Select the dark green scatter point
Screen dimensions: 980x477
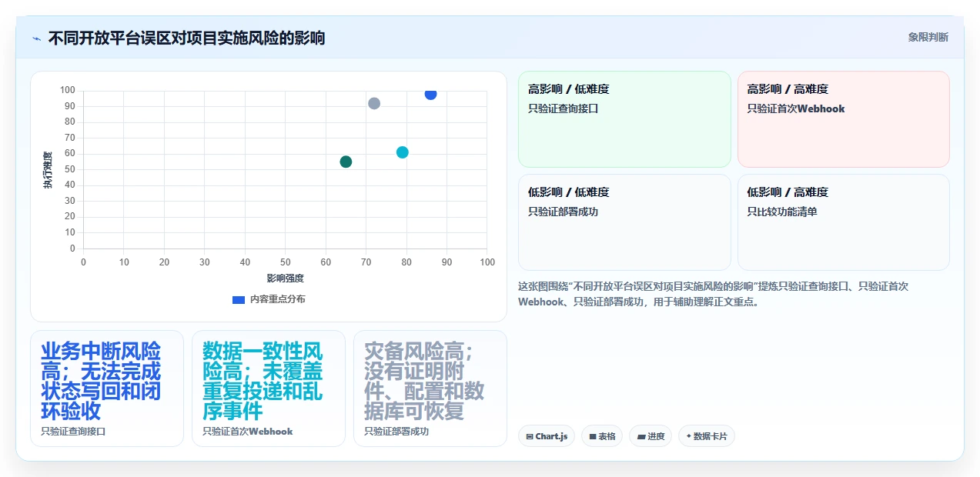click(x=346, y=162)
